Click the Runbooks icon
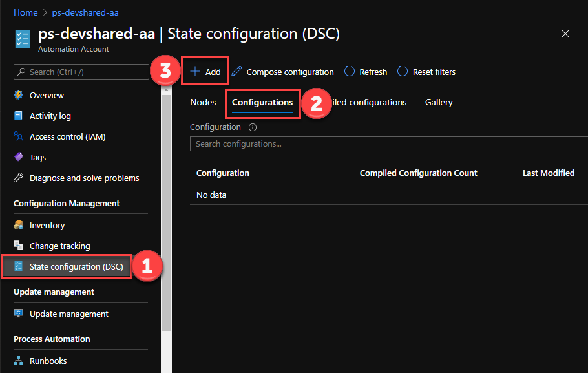 click(x=19, y=361)
